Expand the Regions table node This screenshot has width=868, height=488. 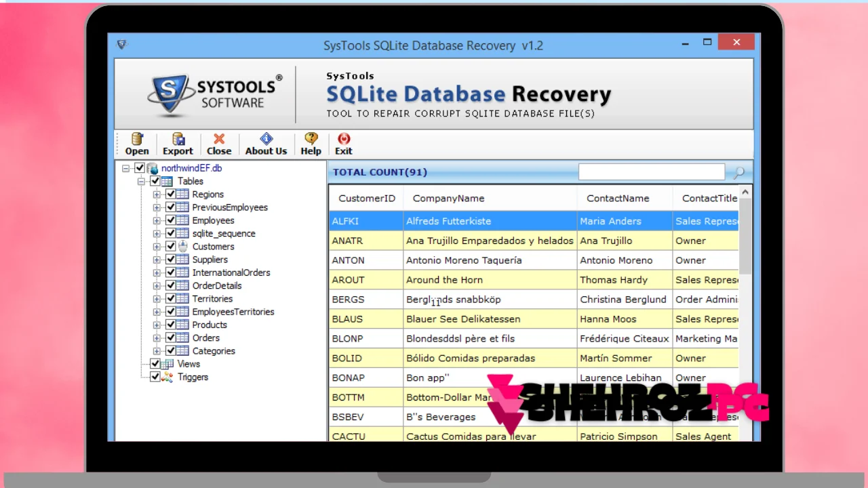157,195
